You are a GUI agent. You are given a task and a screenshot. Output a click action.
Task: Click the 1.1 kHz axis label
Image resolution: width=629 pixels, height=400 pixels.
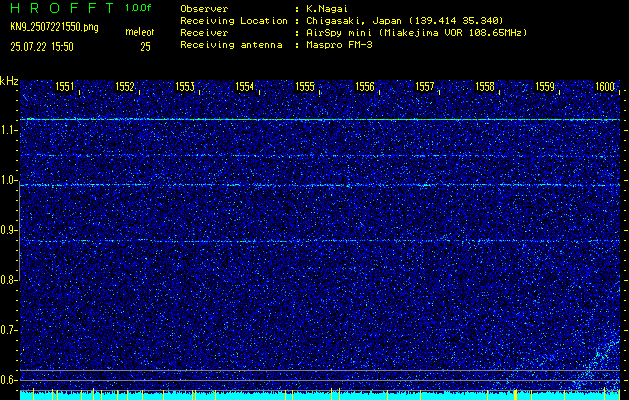click(x=8, y=130)
